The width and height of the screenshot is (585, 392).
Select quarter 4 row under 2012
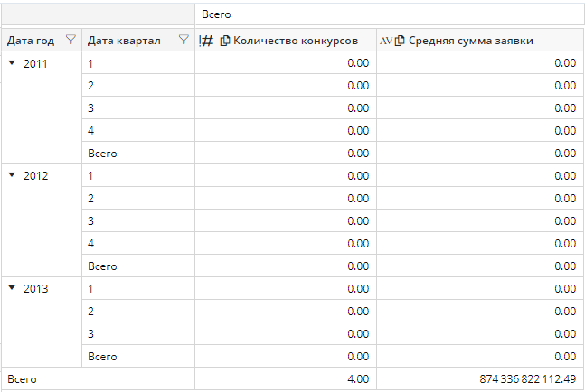click(90, 244)
